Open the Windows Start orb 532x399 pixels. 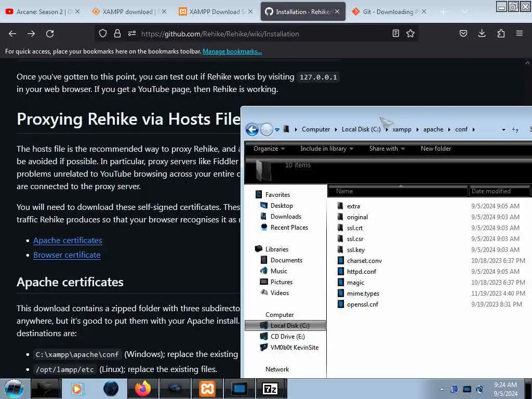pyautogui.click(x=14, y=389)
